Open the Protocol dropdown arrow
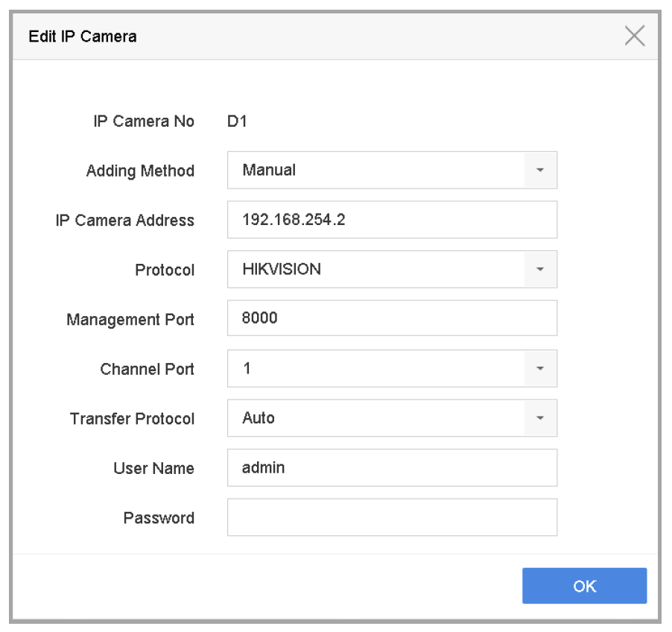Screen dimensions: 672x632 point(540,270)
